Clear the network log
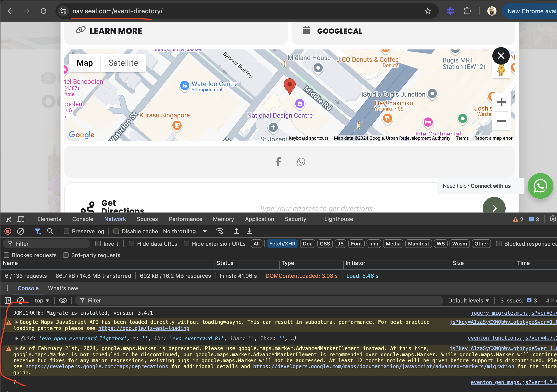 [x=21, y=232]
